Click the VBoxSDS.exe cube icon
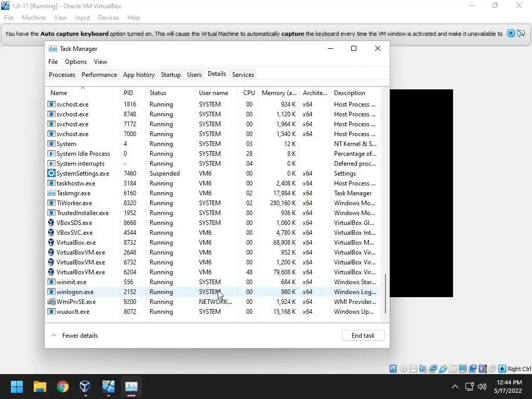 (x=51, y=222)
